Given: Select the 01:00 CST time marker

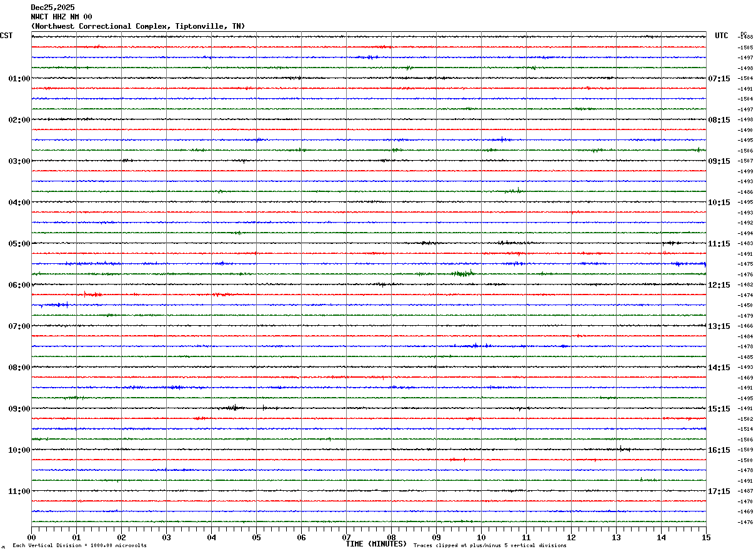Looking at the screenshot, I should [19, 79].
